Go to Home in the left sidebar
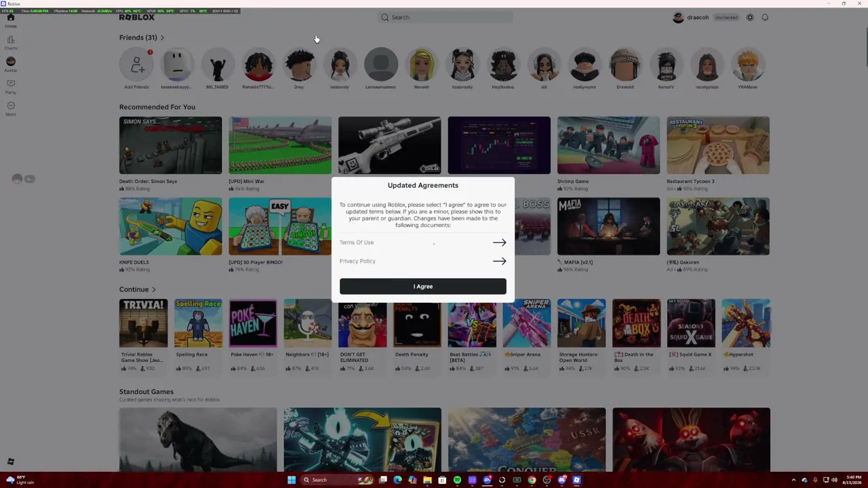Image resolution: width=868 pixels, height=488 pixels. coord(11,20)
